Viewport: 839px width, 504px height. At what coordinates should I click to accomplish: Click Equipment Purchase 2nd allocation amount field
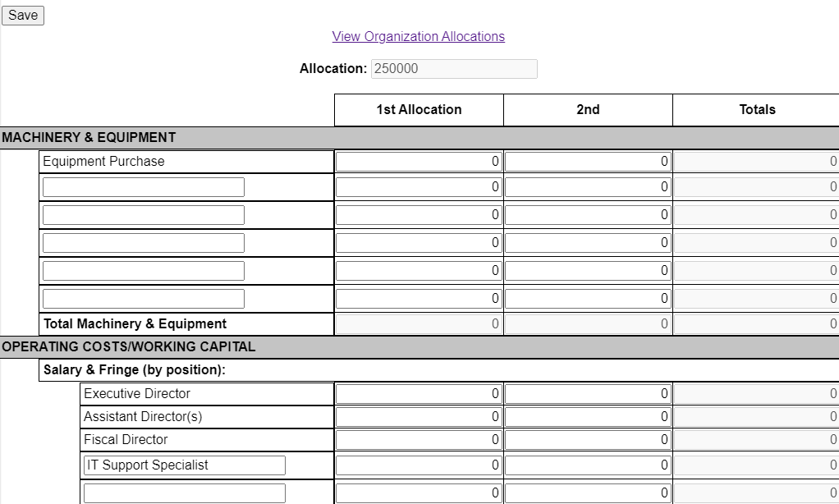587,161
